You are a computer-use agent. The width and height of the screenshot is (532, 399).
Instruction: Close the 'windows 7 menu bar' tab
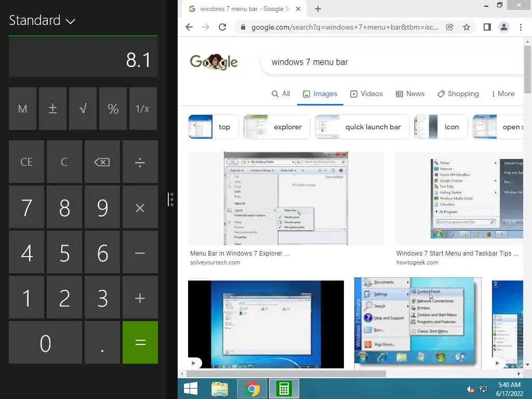298,9
